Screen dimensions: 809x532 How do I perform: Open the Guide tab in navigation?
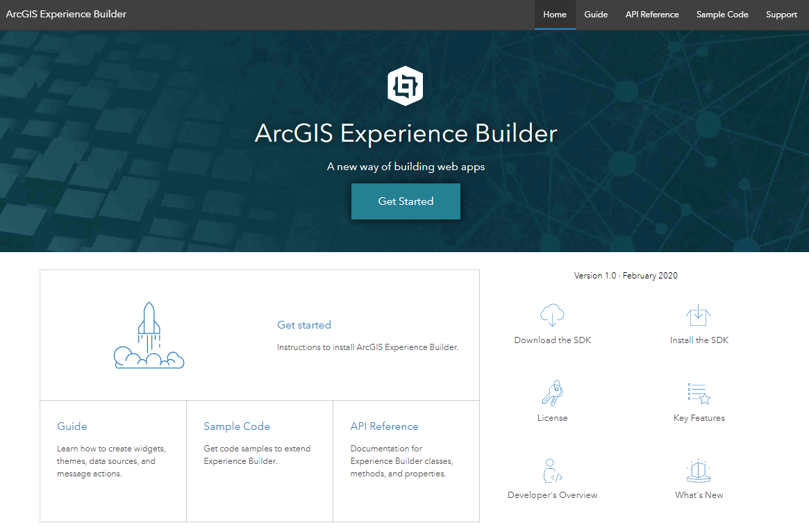point(596,15)
